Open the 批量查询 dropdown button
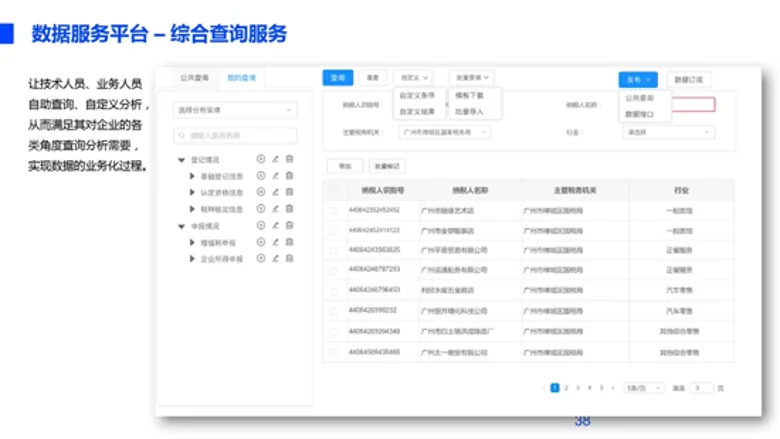This screenshot has width=780, height=439. point(472,78)
